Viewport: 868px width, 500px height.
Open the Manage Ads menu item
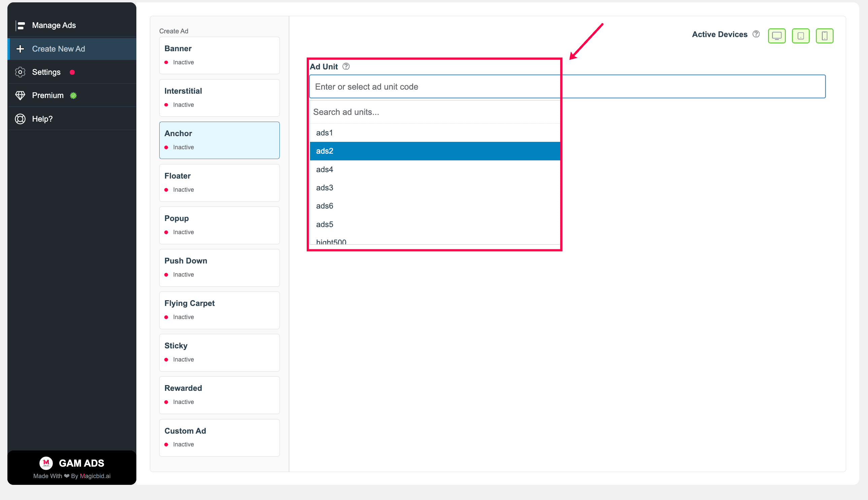click(72, 25)
